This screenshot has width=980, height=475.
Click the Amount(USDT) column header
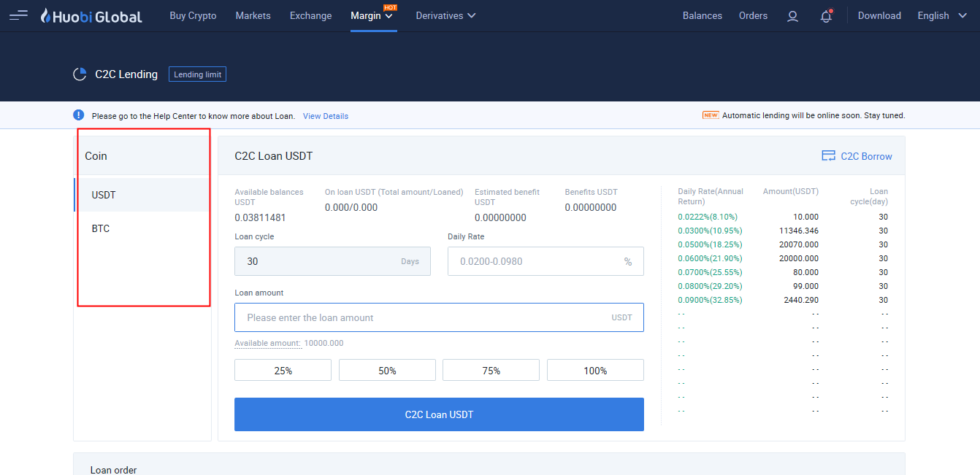click(791, 192)
